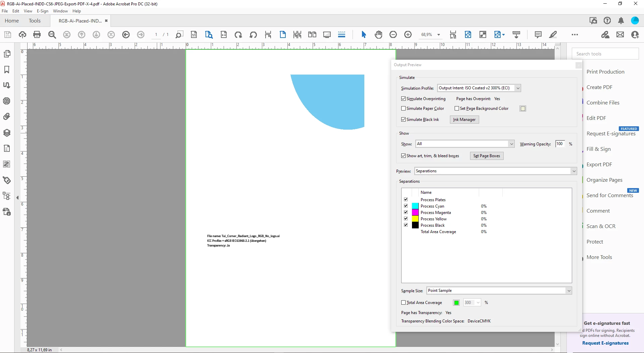Open the Preview Separations dropdown
644x353 pixels.
pyautogui.click(x=496, y=171)
